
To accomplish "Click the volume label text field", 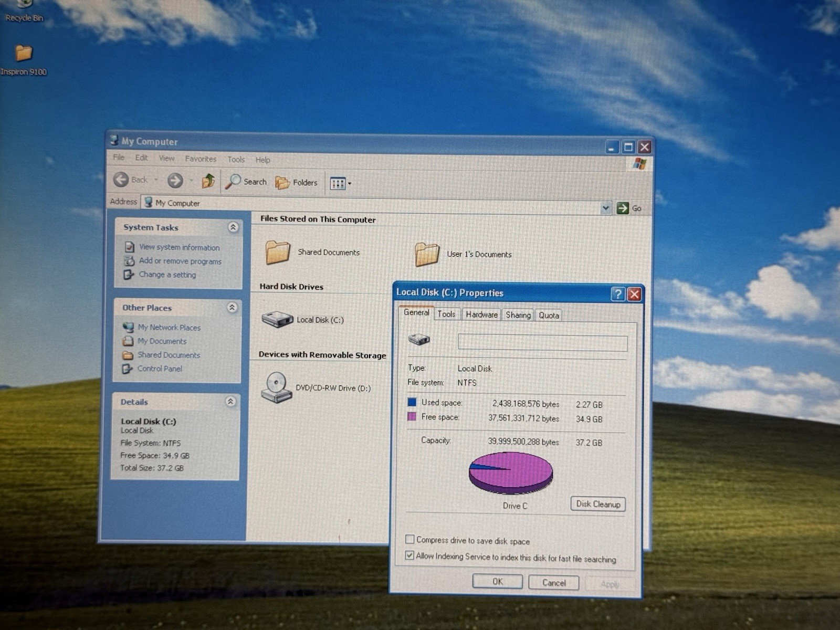I will (542, 343).
